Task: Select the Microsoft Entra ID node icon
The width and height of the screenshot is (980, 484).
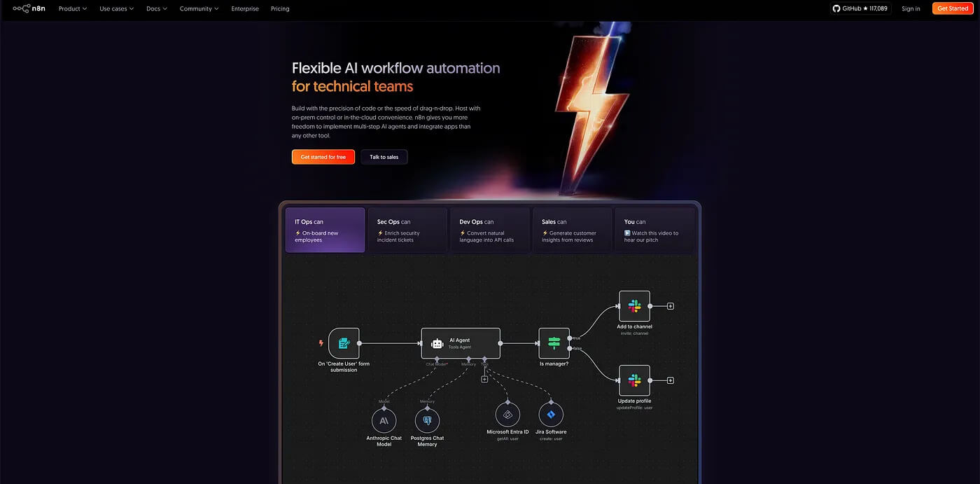Action: pyautogui.click(x=507, y=414)
